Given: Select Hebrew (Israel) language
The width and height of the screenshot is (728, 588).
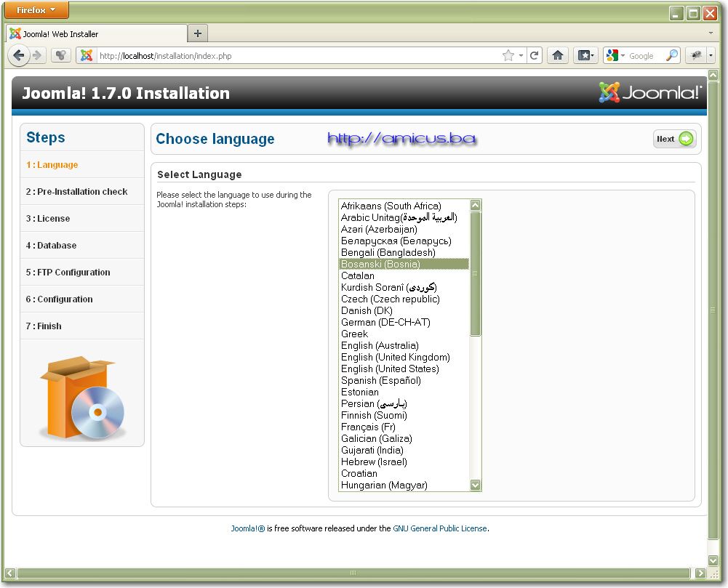Looking at the screenshot, I should point(404,462).
